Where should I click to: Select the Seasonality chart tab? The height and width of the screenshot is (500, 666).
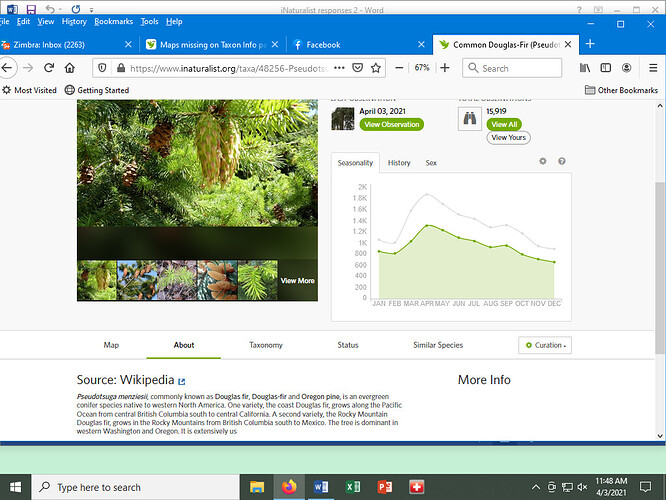tap(355, 163)
